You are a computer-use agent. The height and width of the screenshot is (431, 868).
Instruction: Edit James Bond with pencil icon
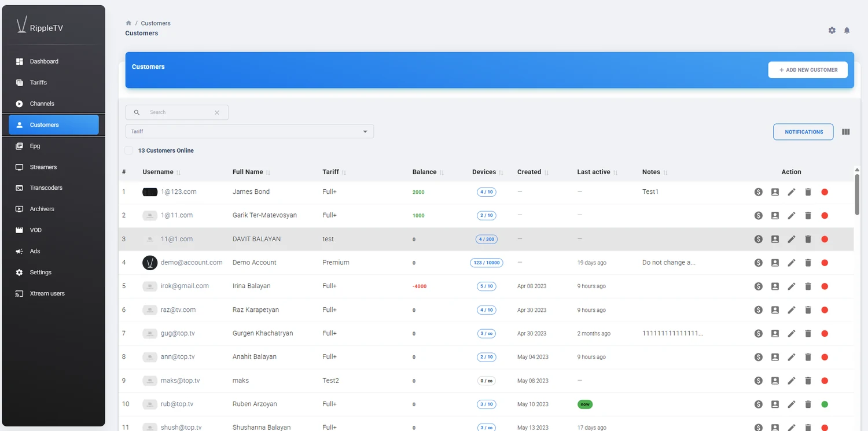(792, 192)
